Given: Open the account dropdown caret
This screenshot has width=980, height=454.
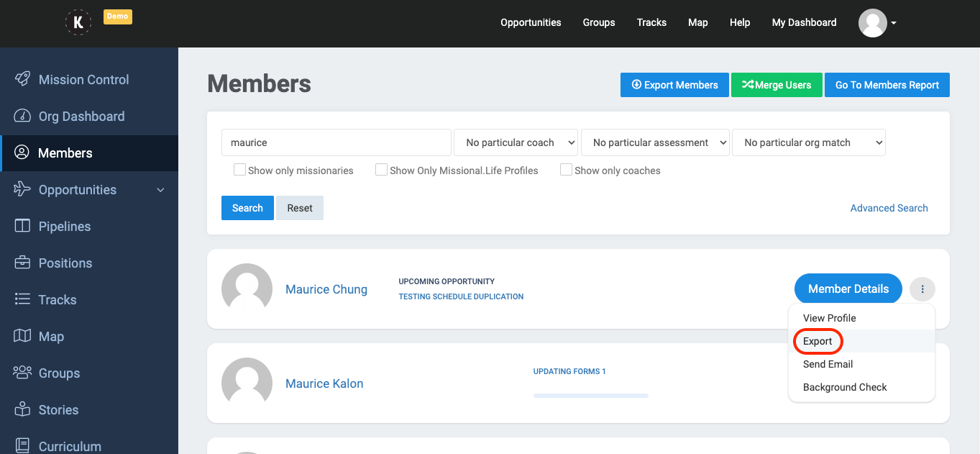Looking at the screenshot, I should click(x=894, y=23).
